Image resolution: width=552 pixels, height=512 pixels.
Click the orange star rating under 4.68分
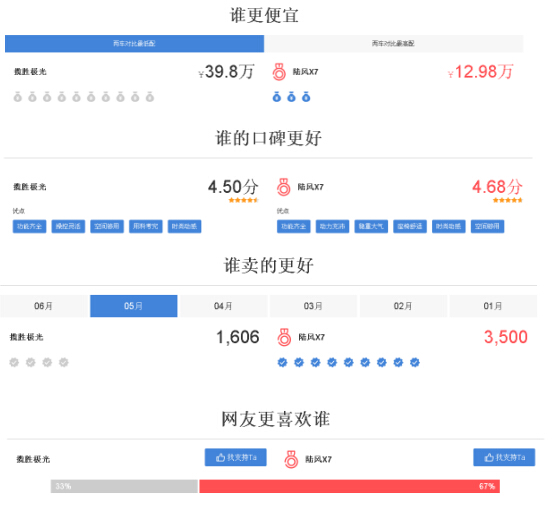pos(508,200)
